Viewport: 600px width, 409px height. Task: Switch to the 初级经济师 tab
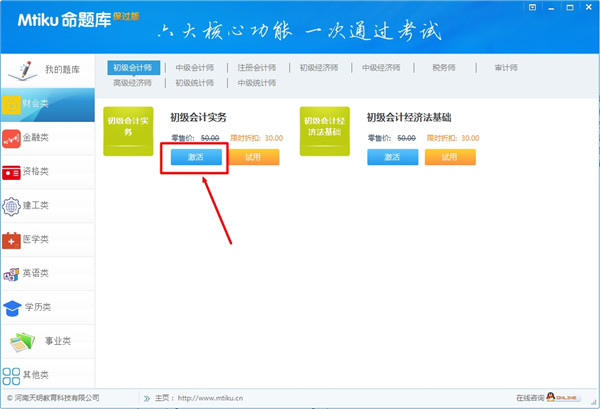pos(319,68)
